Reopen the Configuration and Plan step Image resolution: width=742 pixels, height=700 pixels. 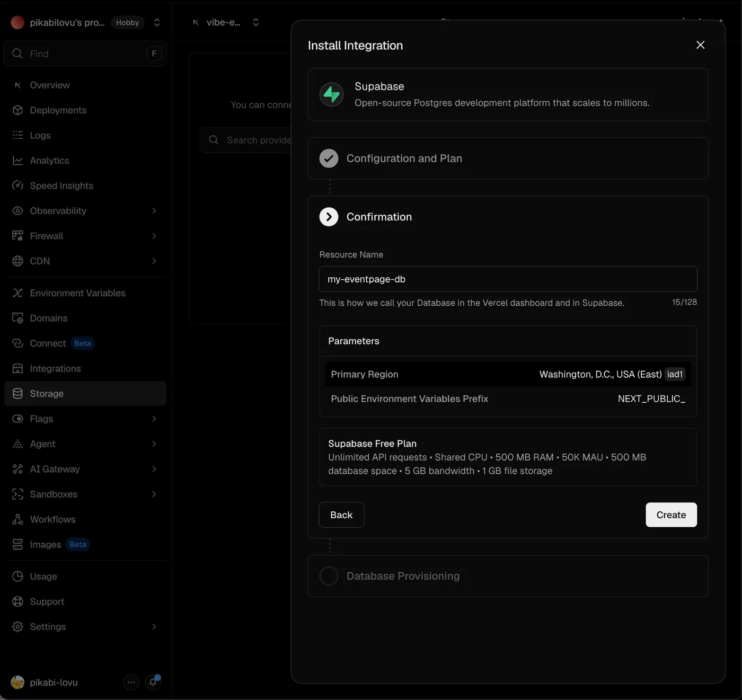pyautogui.click(x=508, y=158)
